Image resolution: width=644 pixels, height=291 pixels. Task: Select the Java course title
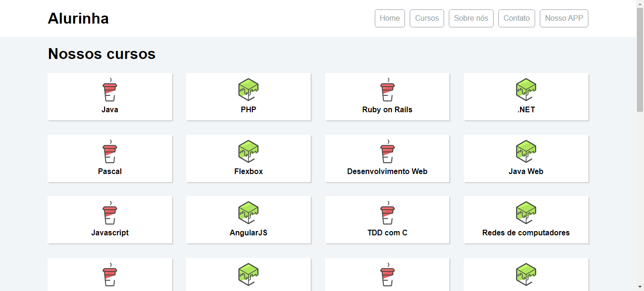pyautogui.click(x=110, y=109)
